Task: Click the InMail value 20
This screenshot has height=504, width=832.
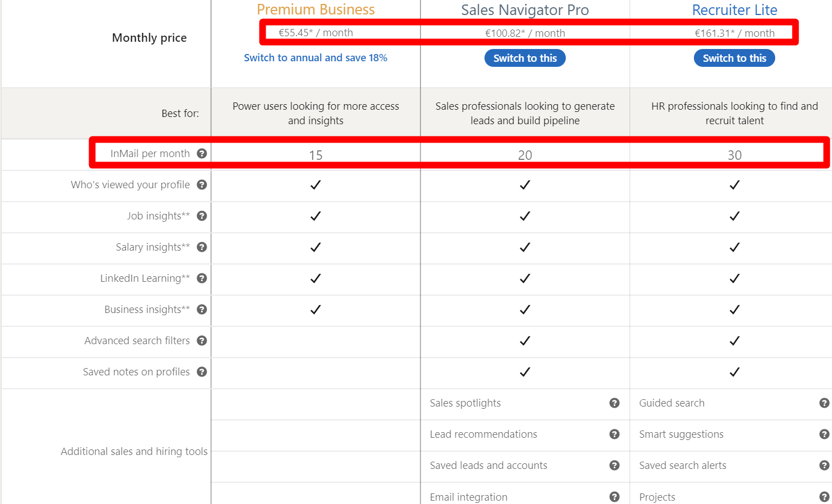Action: point(525,155)
